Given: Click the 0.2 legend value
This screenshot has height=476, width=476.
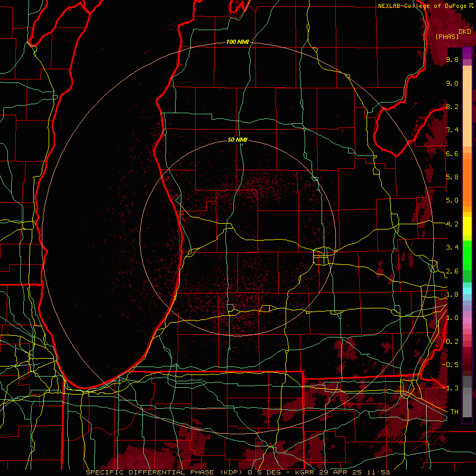Looking at the screenshot, I should coord(452,342).
